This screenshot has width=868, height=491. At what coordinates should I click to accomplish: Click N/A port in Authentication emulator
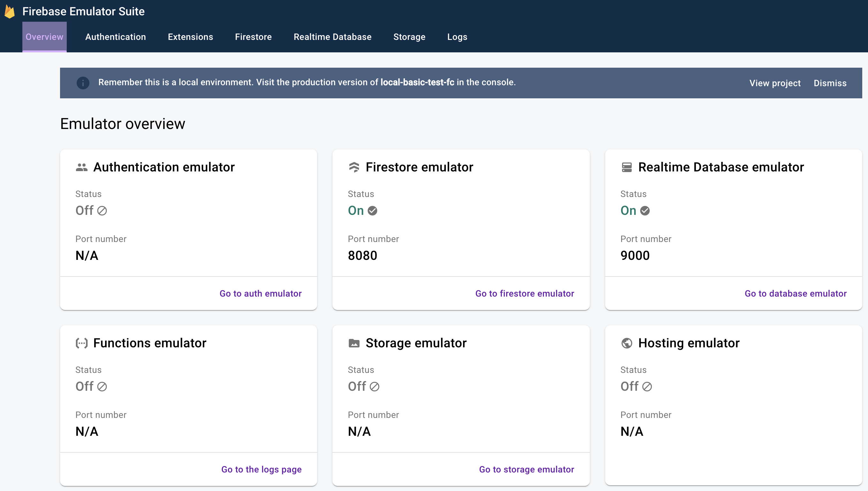tap(87, 256)
